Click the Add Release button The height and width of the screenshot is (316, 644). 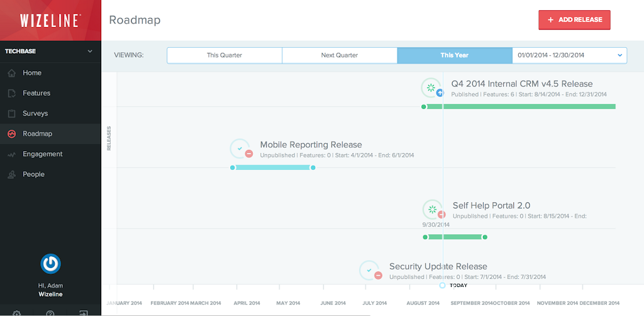(574, 20)
